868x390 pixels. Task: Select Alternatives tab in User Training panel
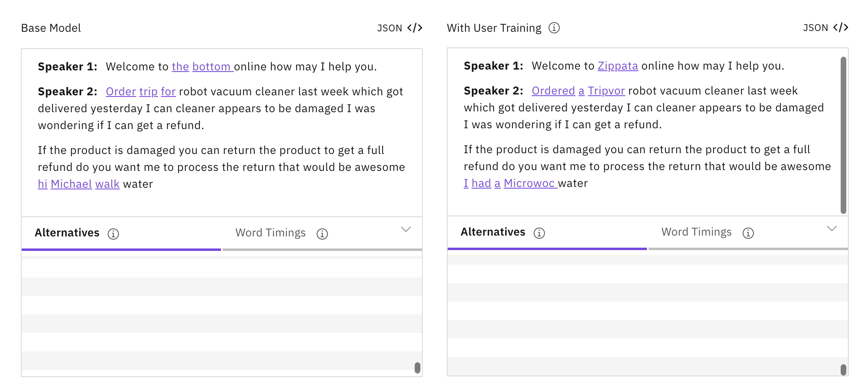click(x=547, y=233)
